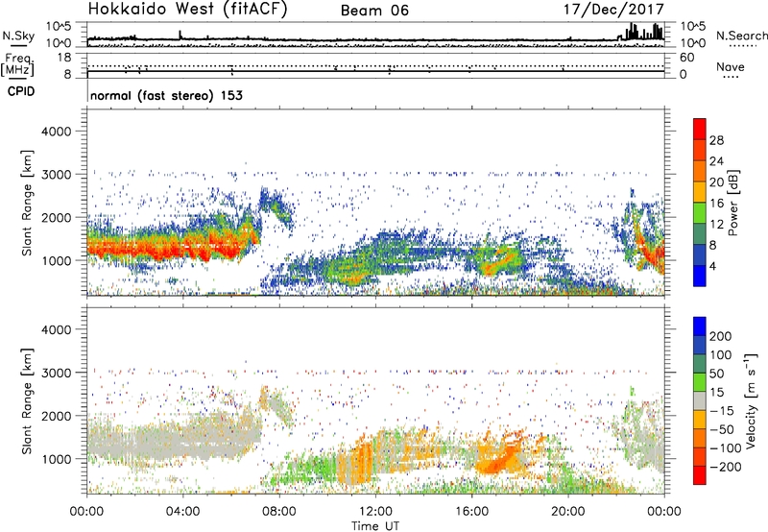Click the 'Freq. [MHz]' axis label
Viewport: 768px width, 532px height.
coord(17,64)
